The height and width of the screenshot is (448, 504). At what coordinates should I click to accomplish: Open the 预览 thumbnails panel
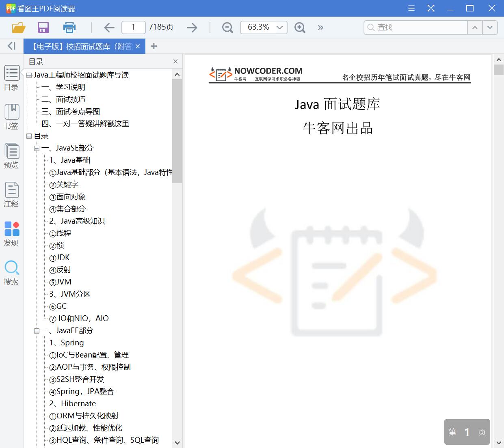pos(11,156)
